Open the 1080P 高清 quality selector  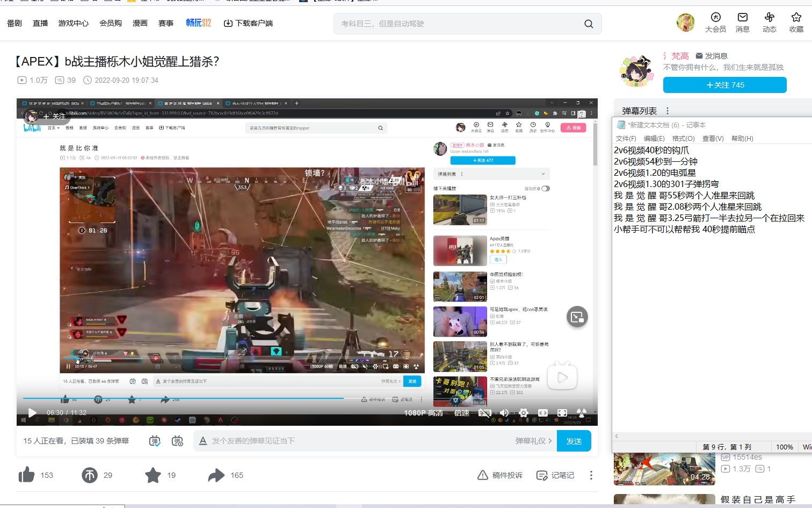pyautogui.click(x=424, y=413)
